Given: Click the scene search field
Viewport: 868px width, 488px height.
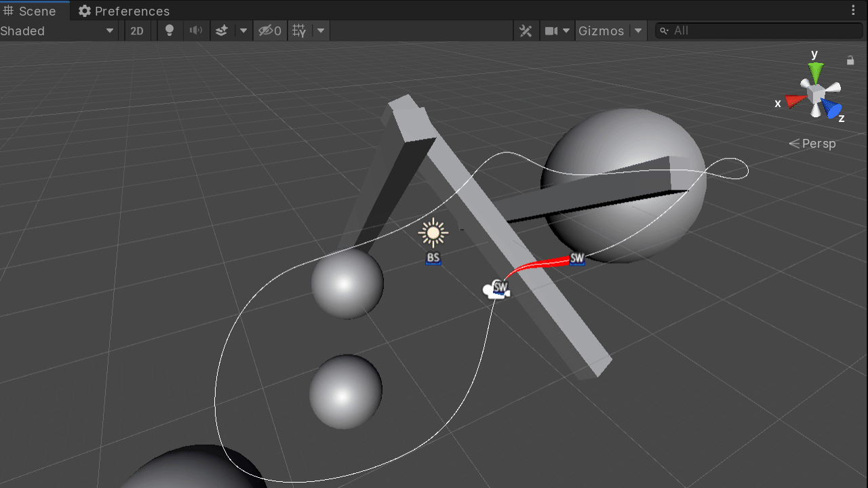Looking at the screenshot, I should pyautogui.click(x=759, y=30).
